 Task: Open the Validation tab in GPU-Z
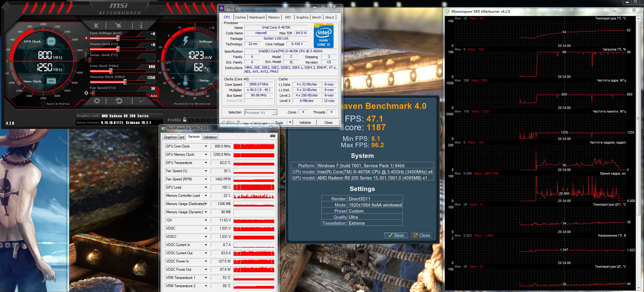210,137
